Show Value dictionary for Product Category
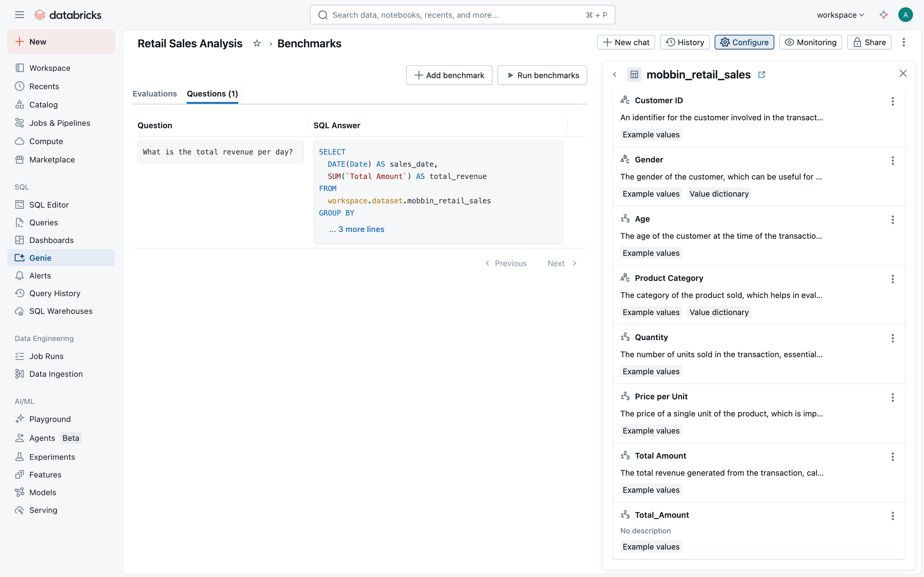The image size is (924, 577). click(719, 312)
